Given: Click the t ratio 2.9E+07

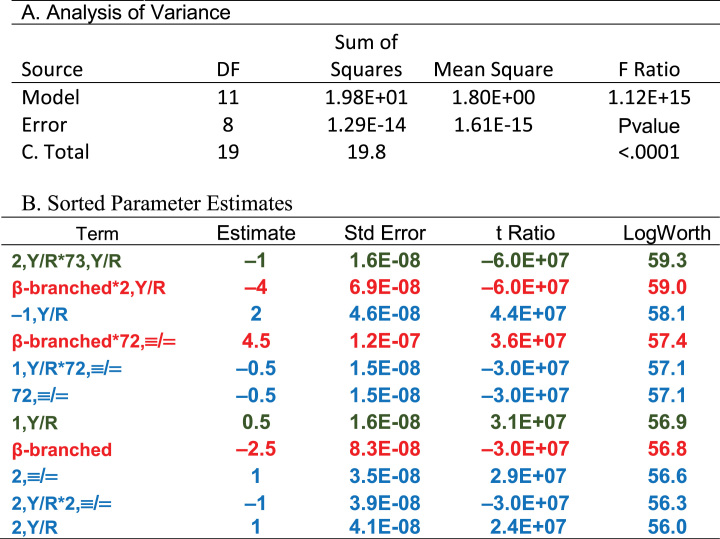Looking at the screenshot, I should tap(528, 476).
